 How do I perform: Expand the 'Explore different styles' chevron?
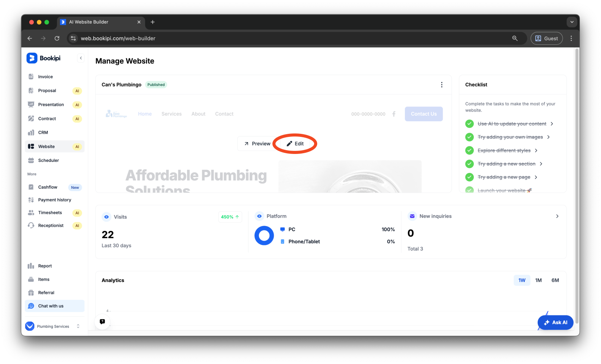[x=536, y=151]
